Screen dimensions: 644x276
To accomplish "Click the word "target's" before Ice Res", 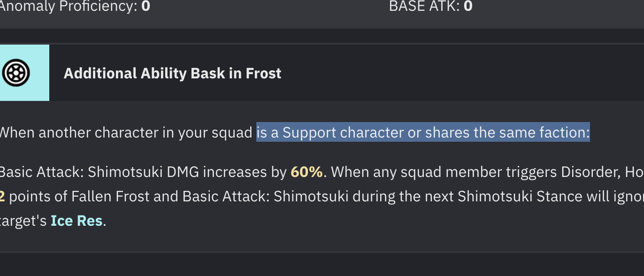I will click(23, 221).
